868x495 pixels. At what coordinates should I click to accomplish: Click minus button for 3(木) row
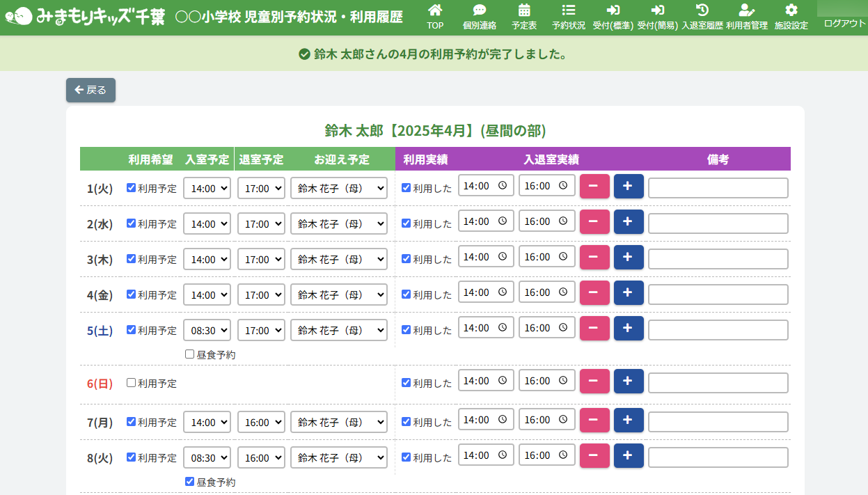tap(594, 258)
